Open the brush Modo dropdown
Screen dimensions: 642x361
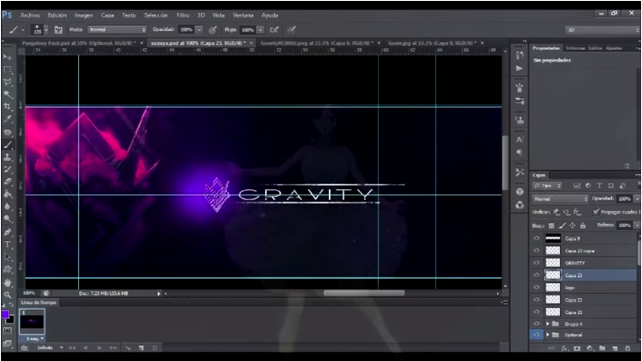tap(117, 29)
